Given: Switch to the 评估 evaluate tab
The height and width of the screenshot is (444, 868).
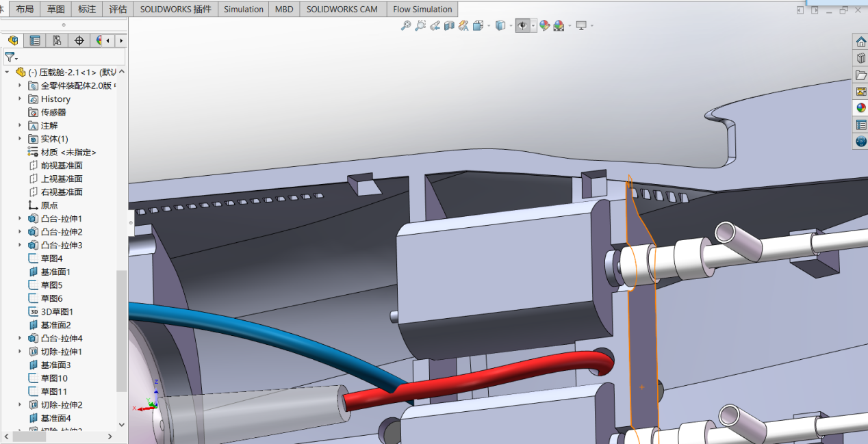Looking at the screenshot, I should click(118, 9).
